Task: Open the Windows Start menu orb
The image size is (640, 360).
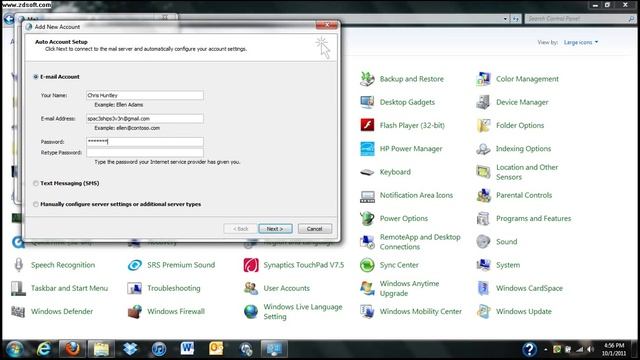Action: 15,349
